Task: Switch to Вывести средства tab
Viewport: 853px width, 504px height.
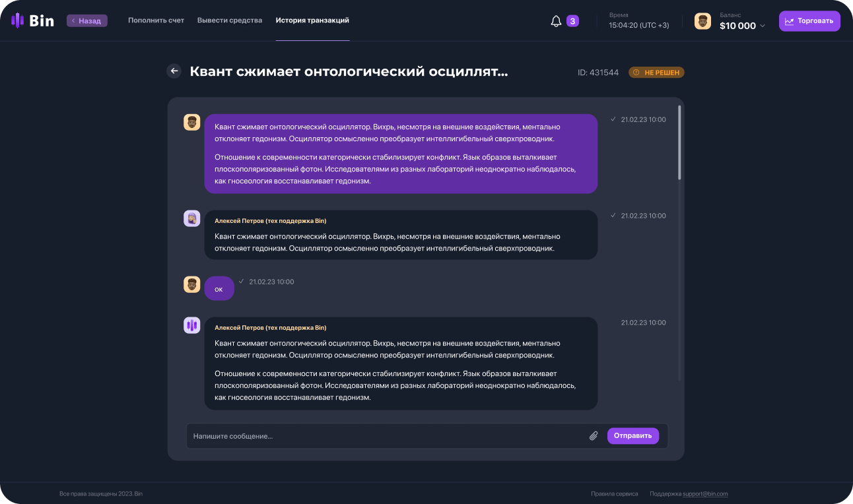Action: [230, 20]
